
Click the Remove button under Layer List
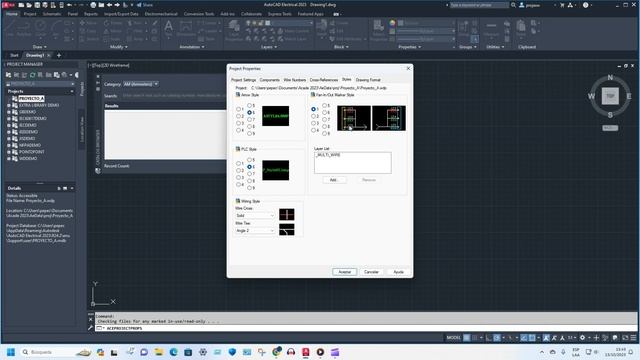point(369,180)
